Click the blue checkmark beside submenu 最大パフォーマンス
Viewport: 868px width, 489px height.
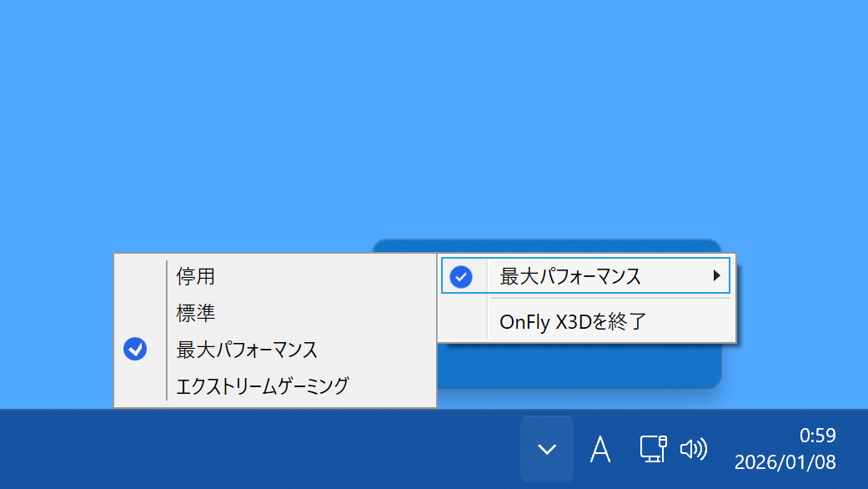[135, 350]
